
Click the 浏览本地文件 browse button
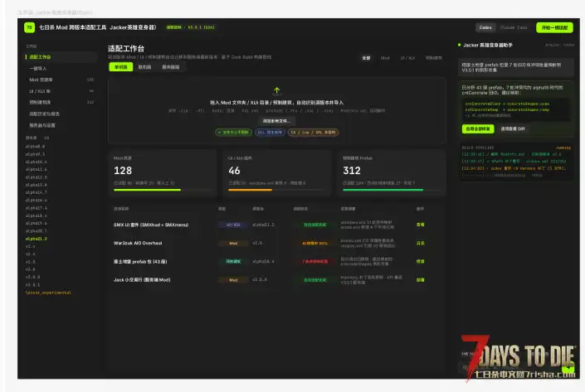(x=276, y=121)
